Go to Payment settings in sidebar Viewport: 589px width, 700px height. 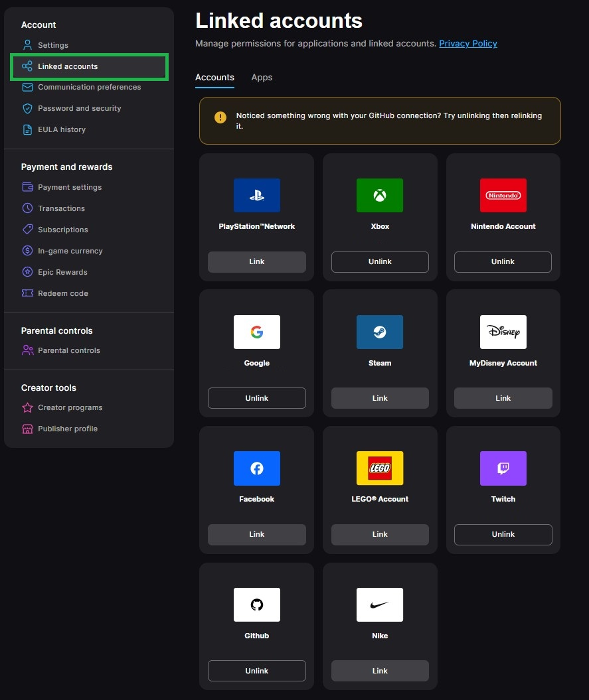coord(70,187)
